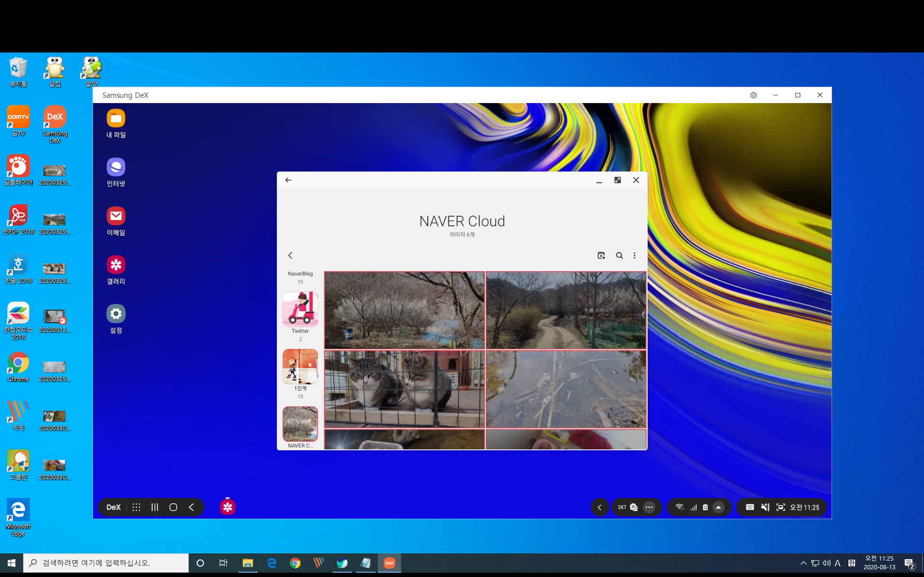Viewport: 924px width, 577px height.
Task: Check the signal strength icon in DeX taskbar
Action: [693, 507]
